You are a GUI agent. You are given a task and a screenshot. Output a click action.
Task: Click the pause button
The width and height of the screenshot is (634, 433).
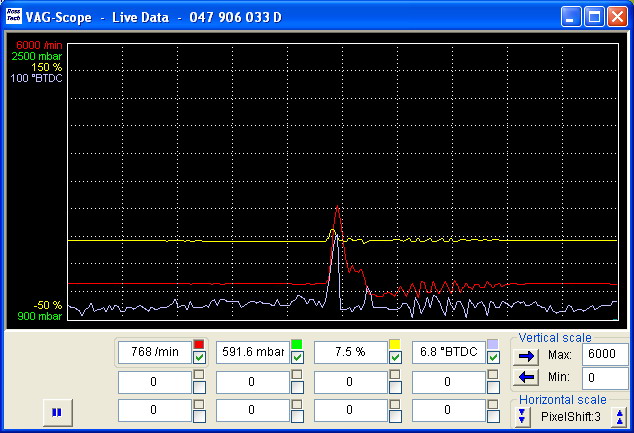pos(57,411)
